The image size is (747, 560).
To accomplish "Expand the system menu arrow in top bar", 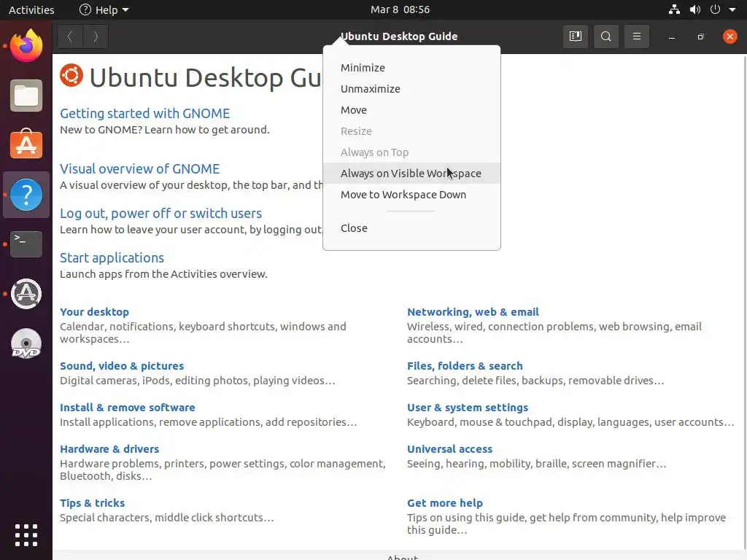I will (x=732, y=9).
